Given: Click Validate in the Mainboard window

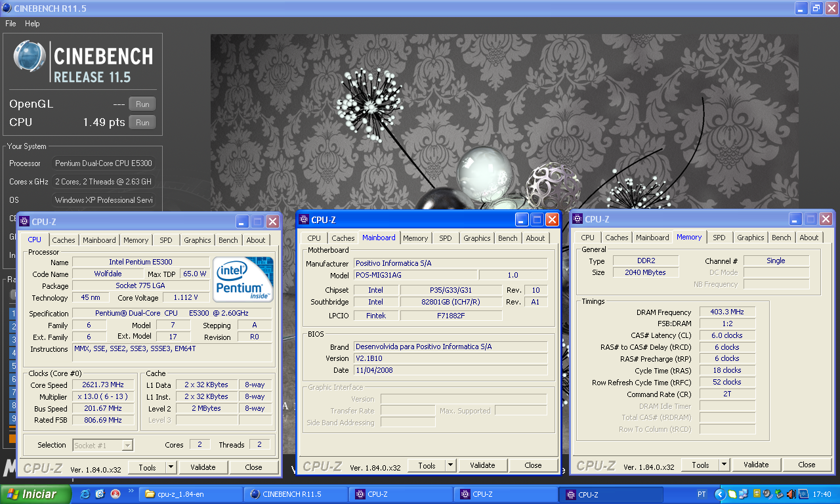Looking at the screenshot, I should coord(482,465).
